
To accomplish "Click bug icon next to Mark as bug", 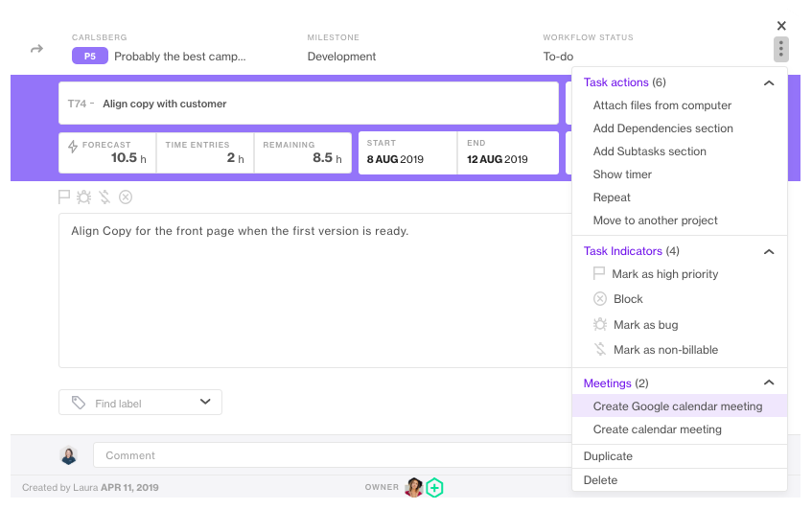I will [600, 325].
